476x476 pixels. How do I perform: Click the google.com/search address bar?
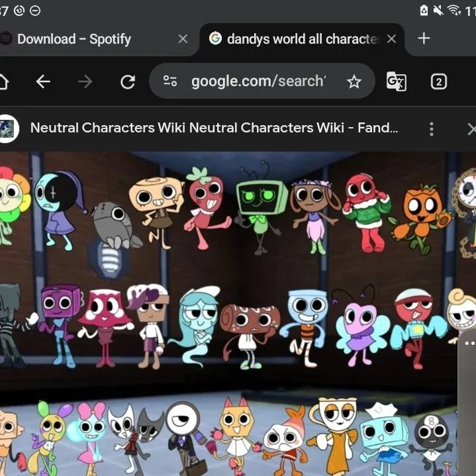click(x=258, y=81)
